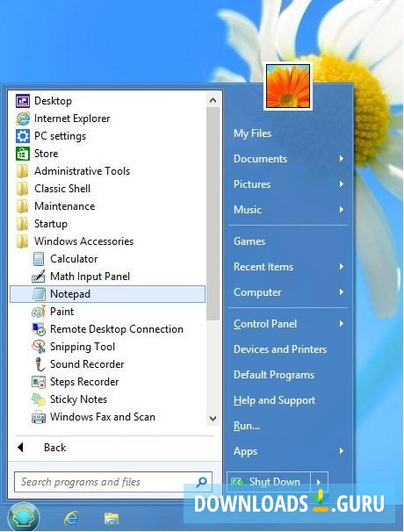Open File Explorer from the taskbar
Viewport: 404px width, 532px height.
(x=111, y=519)
